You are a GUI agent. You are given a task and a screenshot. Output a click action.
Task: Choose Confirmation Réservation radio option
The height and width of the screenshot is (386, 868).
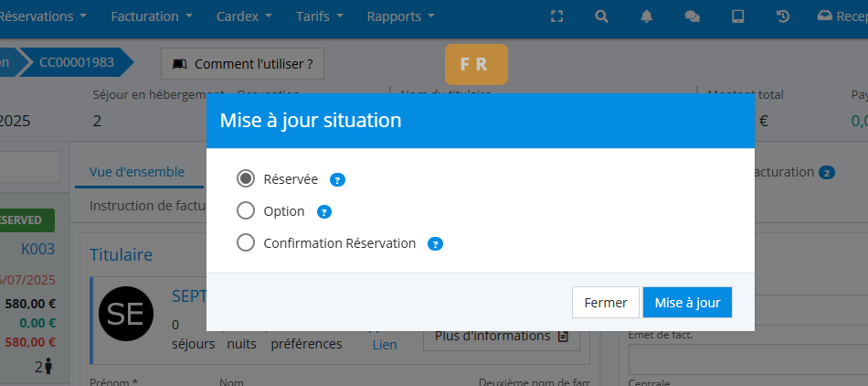tap(246, 243)
